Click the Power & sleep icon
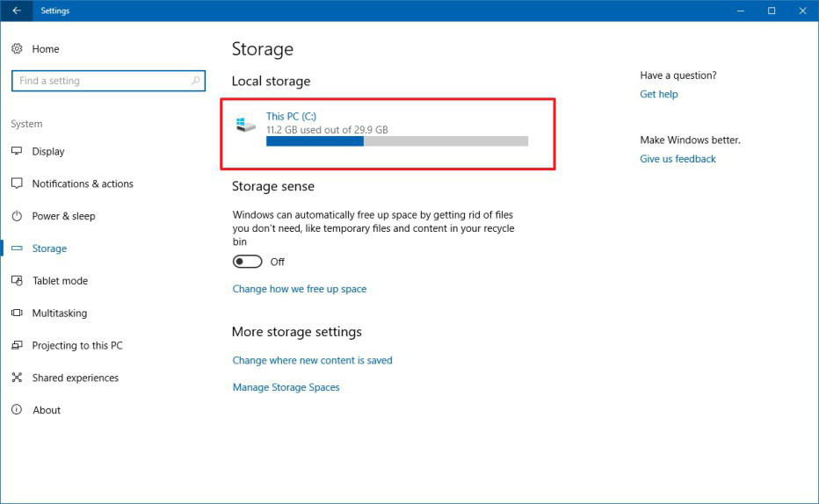819x504 pixels. (x=17, y=215)
